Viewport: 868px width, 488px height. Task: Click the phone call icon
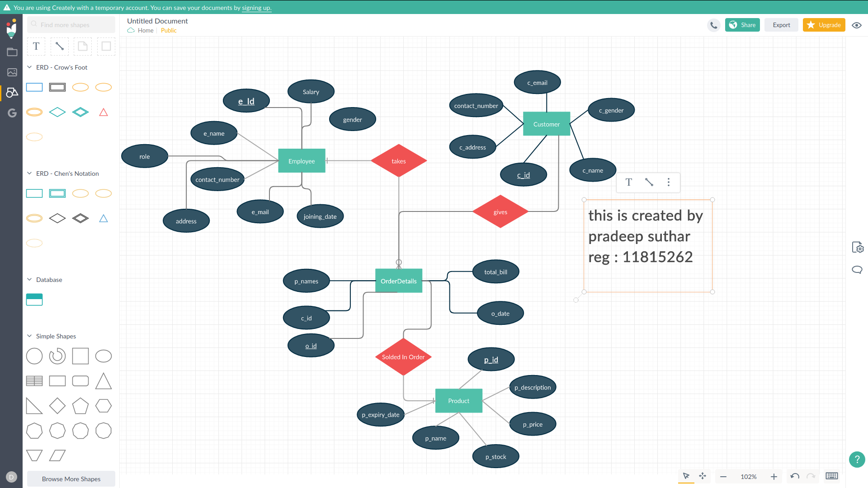(713, 25)
